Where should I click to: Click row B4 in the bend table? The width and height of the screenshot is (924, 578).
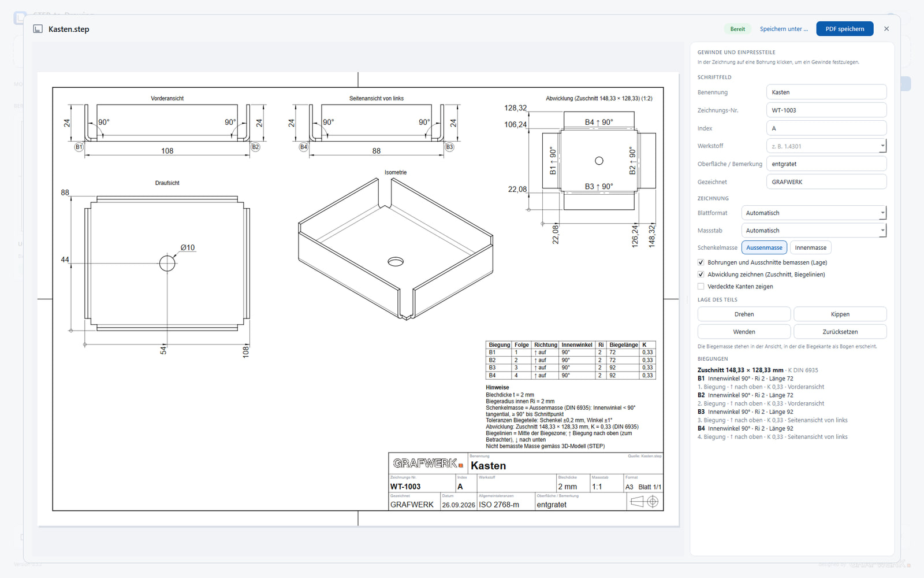pyautogui.click(x=571, y=375)
